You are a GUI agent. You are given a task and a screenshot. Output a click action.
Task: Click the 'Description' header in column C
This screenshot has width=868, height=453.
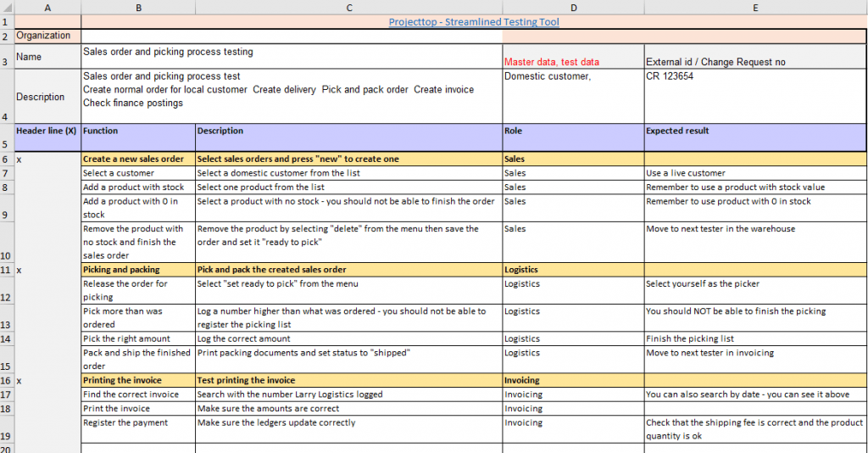[x=348, y=137]
